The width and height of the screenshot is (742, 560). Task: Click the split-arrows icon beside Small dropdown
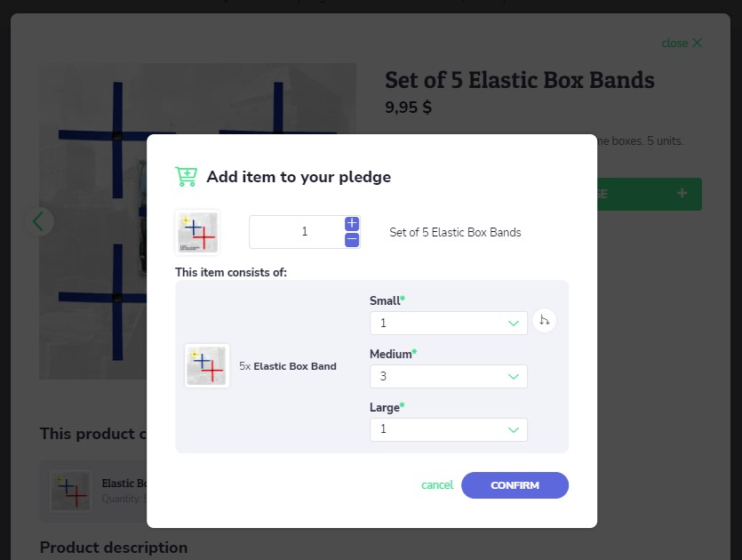(x=544, y=321)
